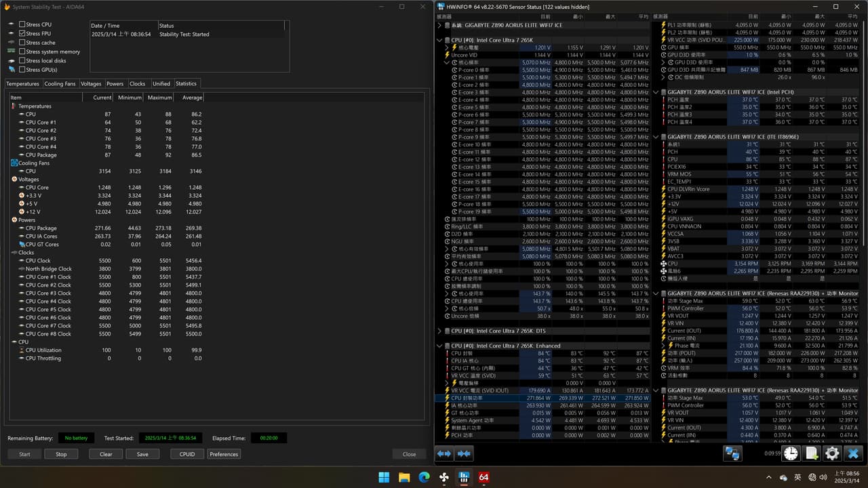Click CPU Package power row icon
The image size is (868, 488).
[22, 228]
